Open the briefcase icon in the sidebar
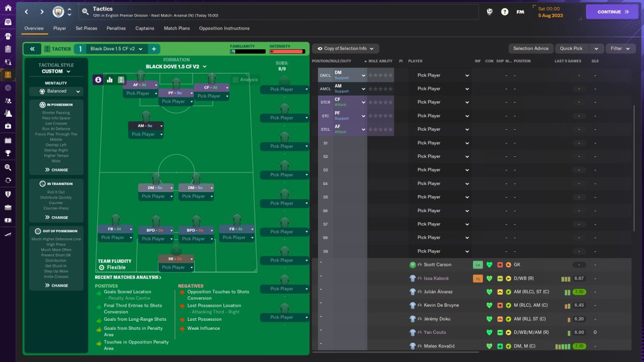Screen dimensions: 644x362 tap(8, 207)
